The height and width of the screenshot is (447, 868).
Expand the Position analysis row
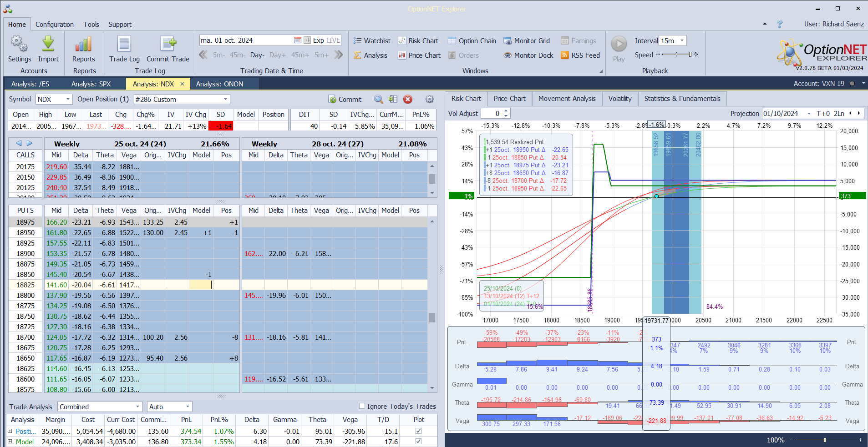[10, 431]
